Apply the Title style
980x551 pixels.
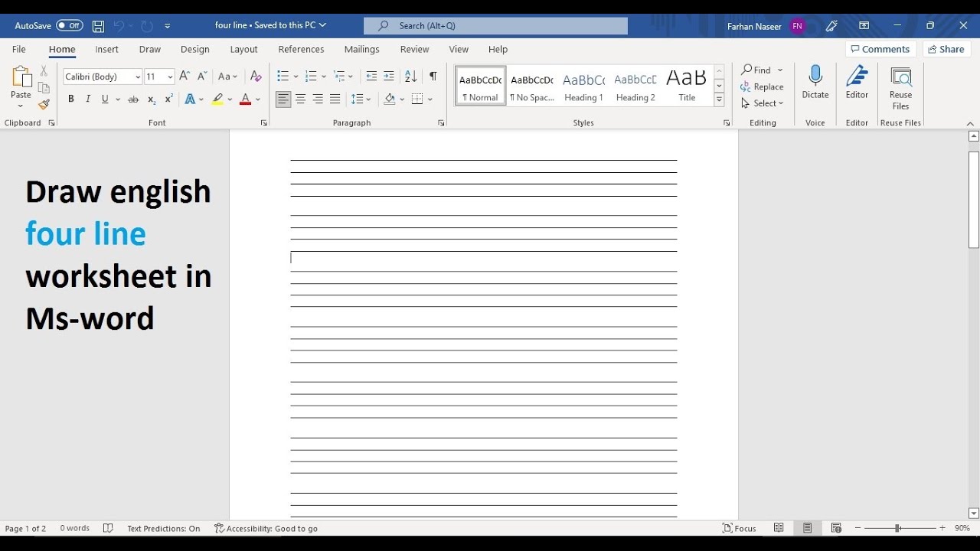click(687, 86)
